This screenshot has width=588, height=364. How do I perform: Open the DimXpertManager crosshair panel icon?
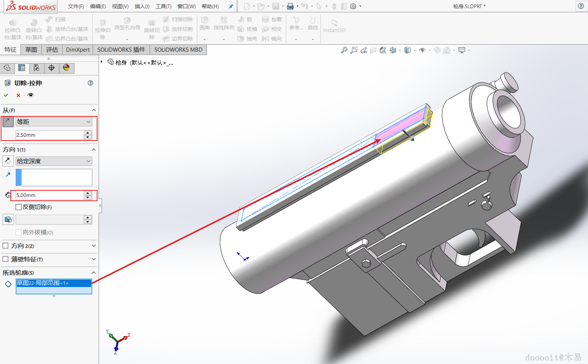click(x=51, y=68)
